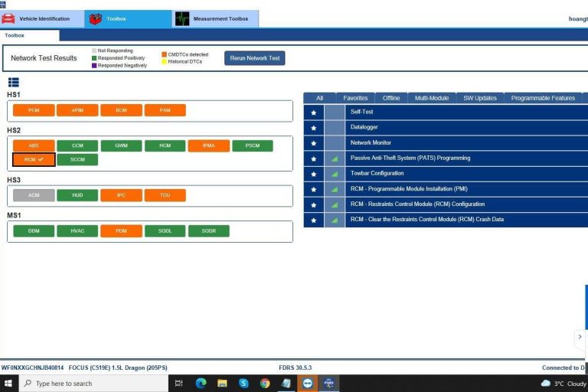
Task: Favorite the Self-Test star
Action: tap(314, 113)
